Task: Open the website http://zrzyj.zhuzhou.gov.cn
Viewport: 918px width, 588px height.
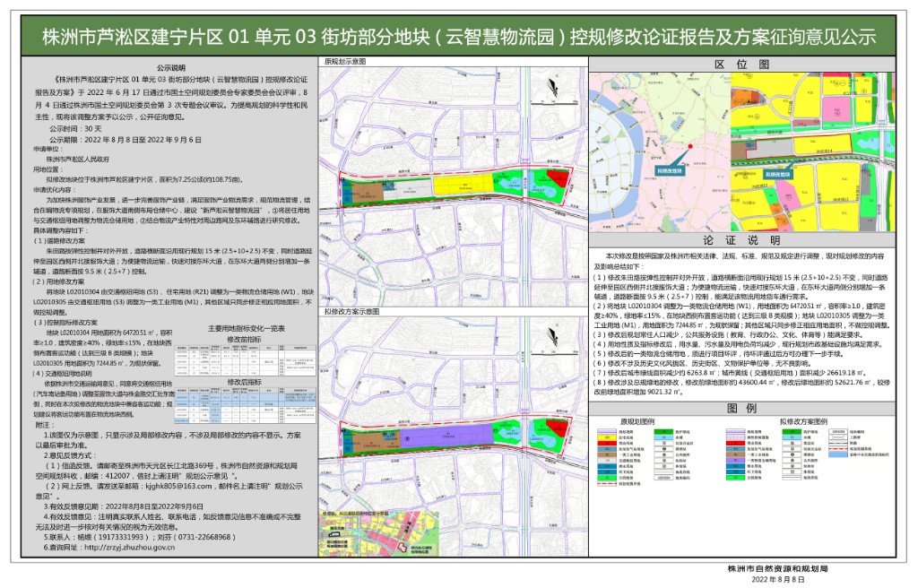Action: [x=129, y=548]
